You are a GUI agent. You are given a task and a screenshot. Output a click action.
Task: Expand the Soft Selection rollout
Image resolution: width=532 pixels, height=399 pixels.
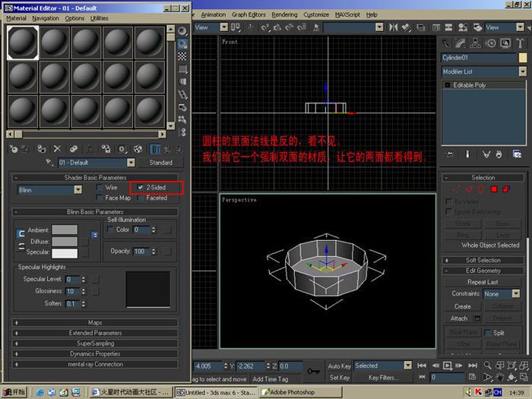(483, 260)
